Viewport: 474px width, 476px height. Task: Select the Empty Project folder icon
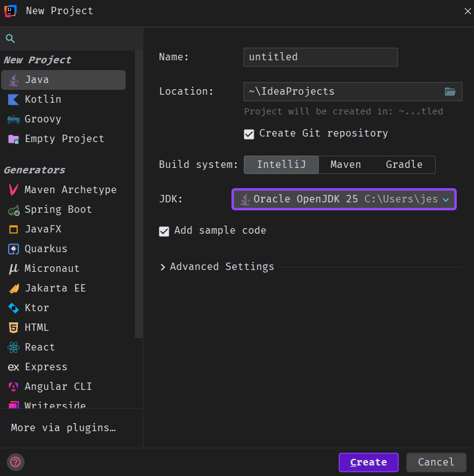pyautogui.click(x=14, y=139)
